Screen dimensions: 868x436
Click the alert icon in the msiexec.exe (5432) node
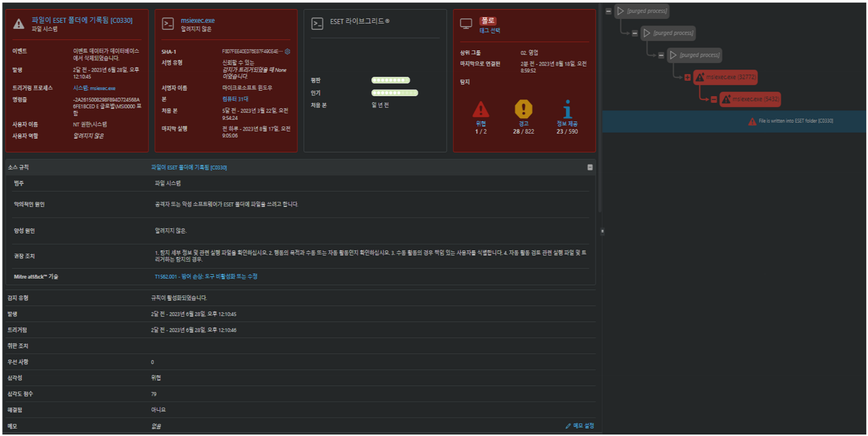point(726,99)
